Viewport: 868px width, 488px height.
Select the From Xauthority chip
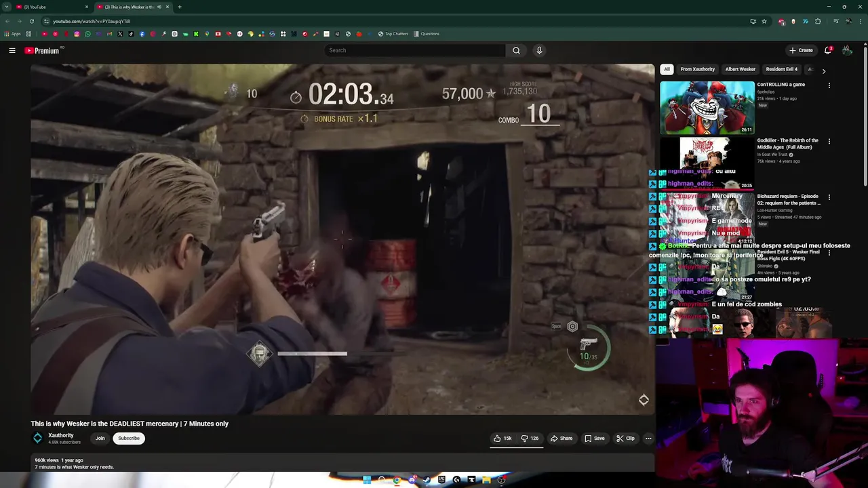[x=697, y=69]
